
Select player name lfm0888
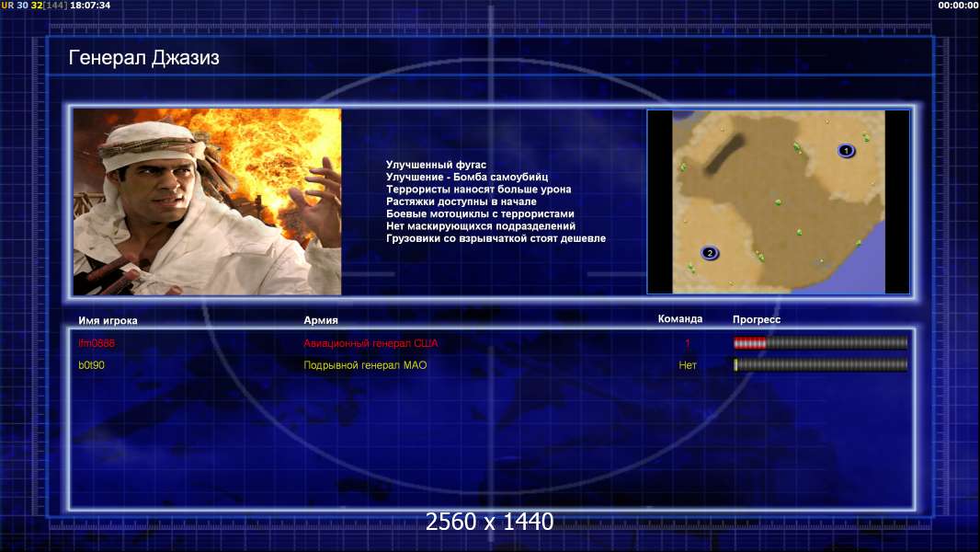(97, 343)
